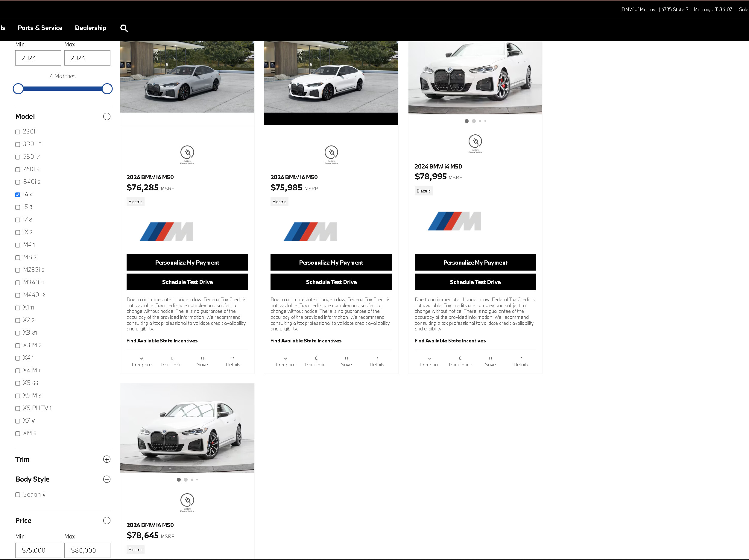Screen dimensions: 749x560
Task: Check the XM model filter
Action: 18,434
